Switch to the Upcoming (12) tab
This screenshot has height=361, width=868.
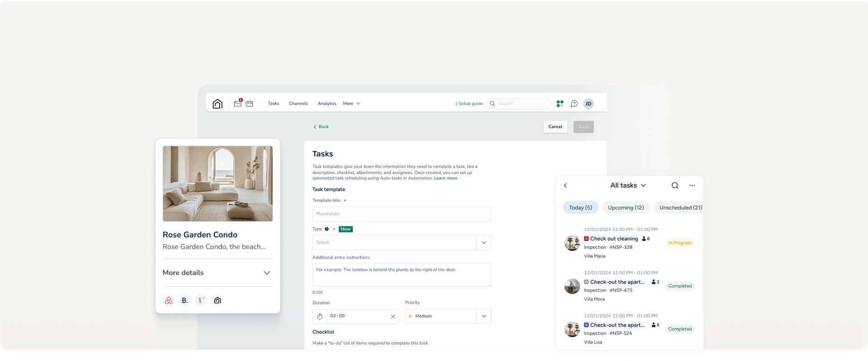626,207
